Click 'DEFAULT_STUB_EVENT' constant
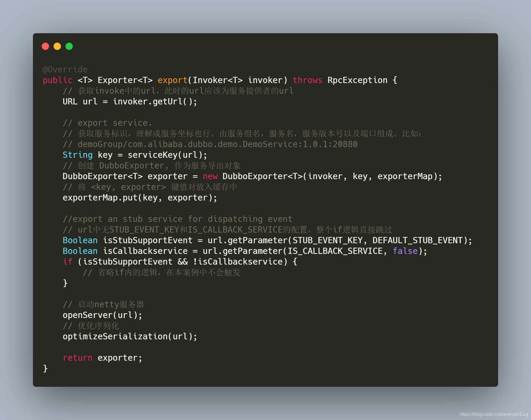The height and width of the screenshot is (420, 531). (418, 240)
